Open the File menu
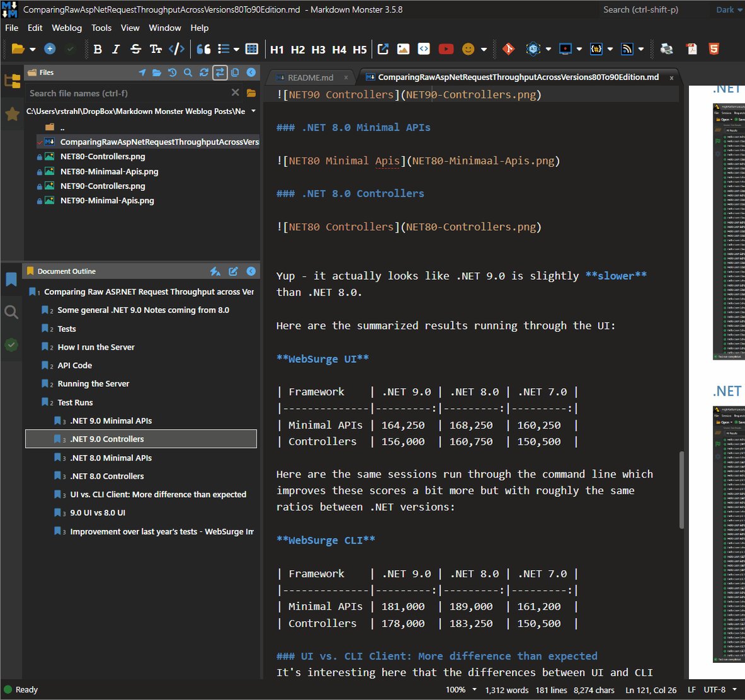The image size is (745, 700). 11,28
